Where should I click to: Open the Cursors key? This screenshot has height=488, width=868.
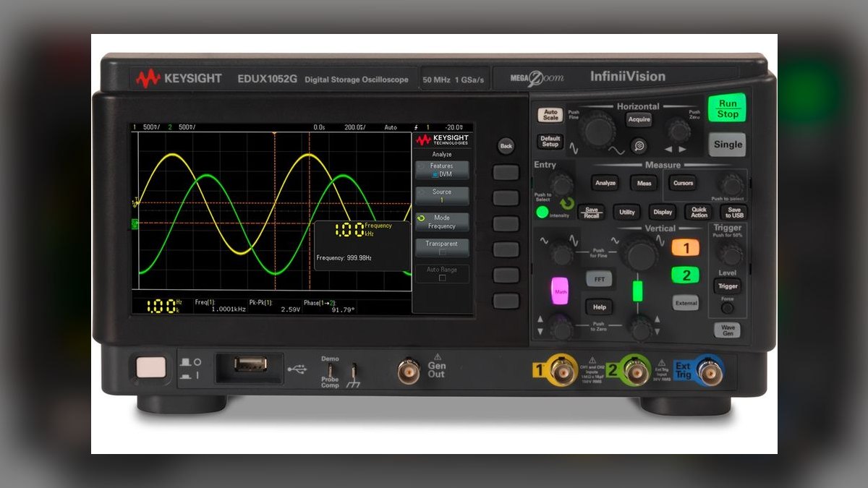point(684,183)
